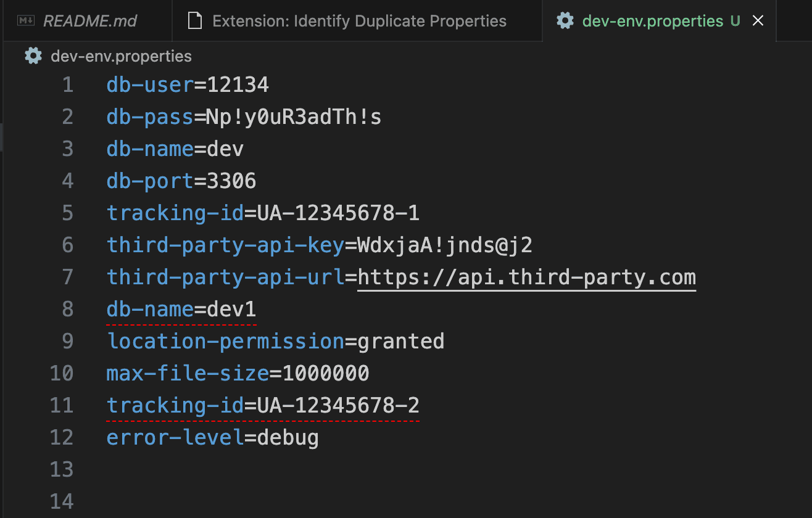Click the password value Np!y0uR3adTh!s
Viewport: 812px width, 518px height.
pyautogui.click(x=294, y=117)
